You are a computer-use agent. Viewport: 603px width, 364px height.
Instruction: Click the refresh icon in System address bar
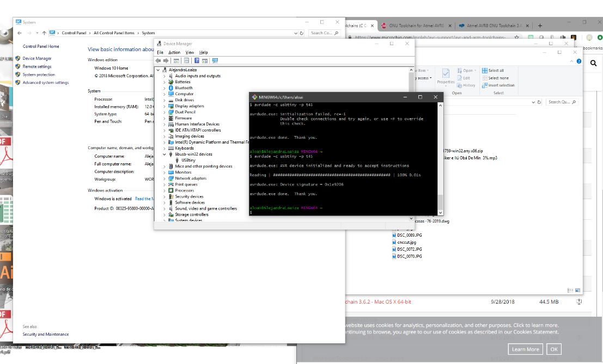coord(302,33)
